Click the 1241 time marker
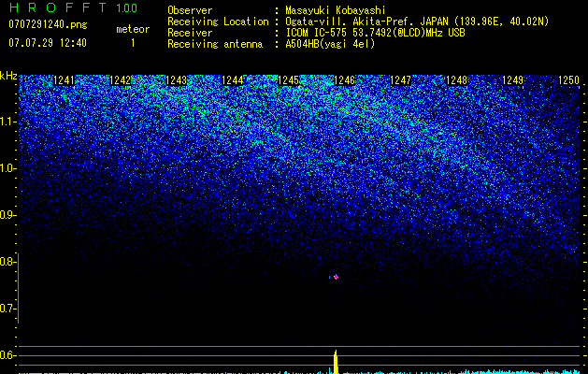Screen dimensions: 588x374 (x=65, y=80)
